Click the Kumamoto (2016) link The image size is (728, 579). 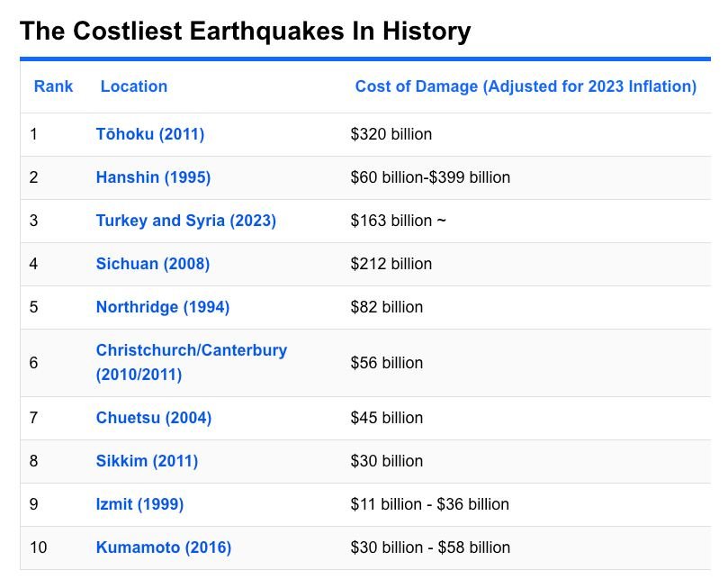[163, 547]
